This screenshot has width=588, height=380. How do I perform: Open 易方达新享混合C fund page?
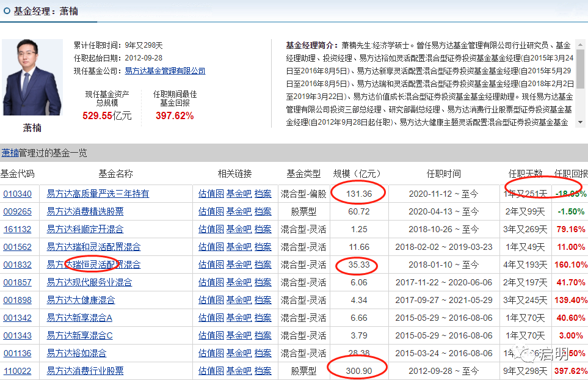(x=79, y=335)
